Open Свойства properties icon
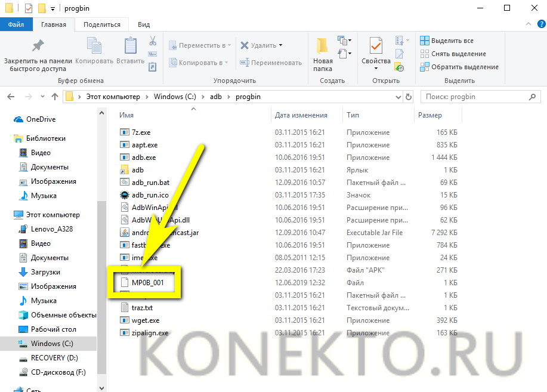Viewport: 547px width, 392px height. pos(376,51)
